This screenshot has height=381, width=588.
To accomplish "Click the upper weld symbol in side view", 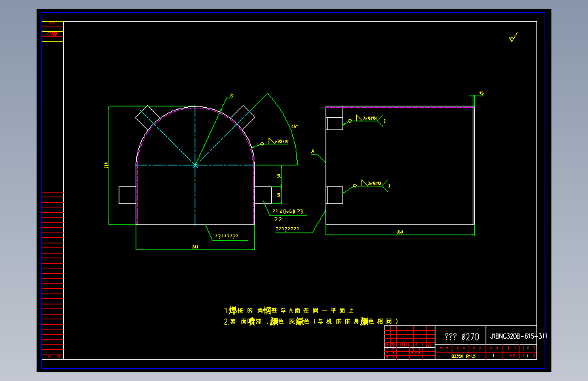I will pos(366,119).
